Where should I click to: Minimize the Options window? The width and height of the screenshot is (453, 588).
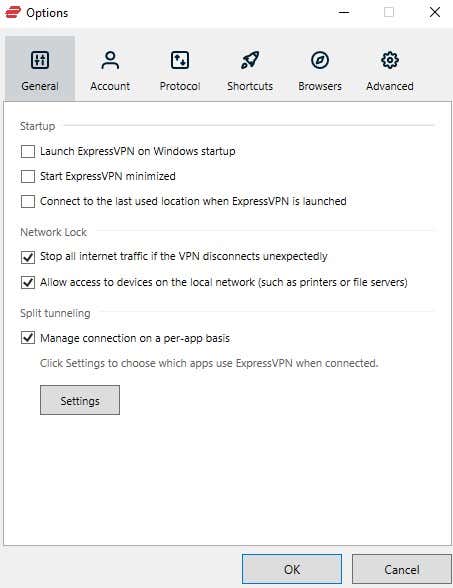pos(344,12)
